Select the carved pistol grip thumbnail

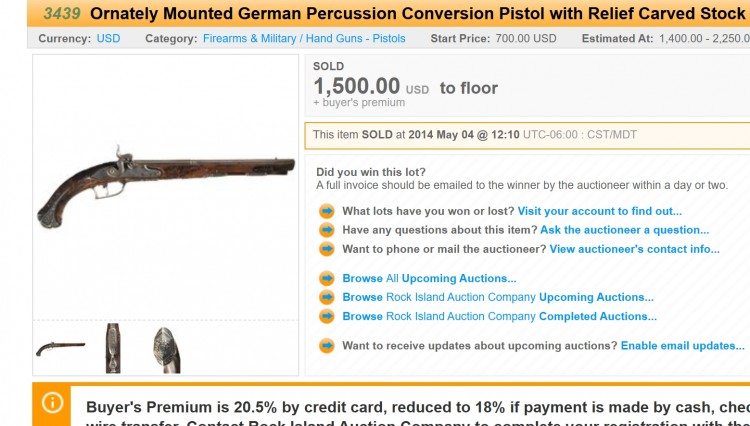pyautogui.click(x=166, y=349)
